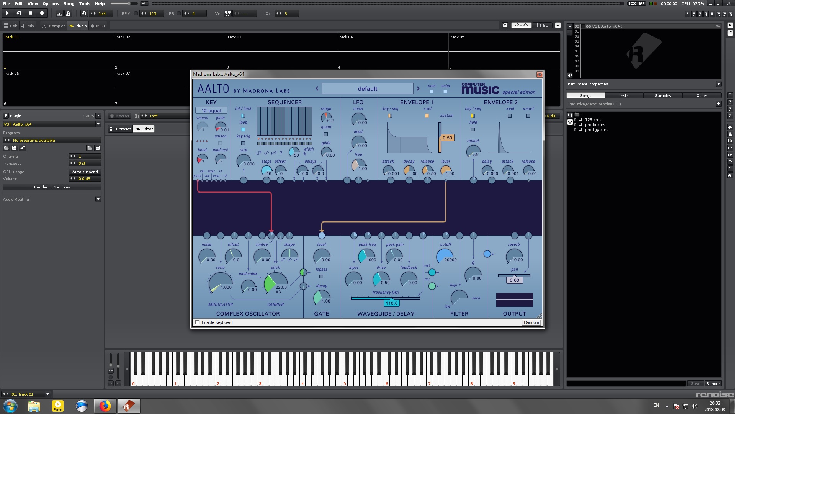Expand the prodigy.xrns song entry

(x=575, y=129)
